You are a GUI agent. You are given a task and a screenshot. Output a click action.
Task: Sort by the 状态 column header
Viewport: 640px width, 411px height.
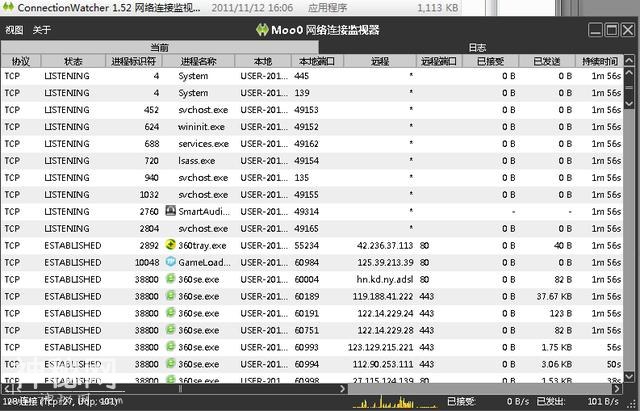click(x=73, y=61)
